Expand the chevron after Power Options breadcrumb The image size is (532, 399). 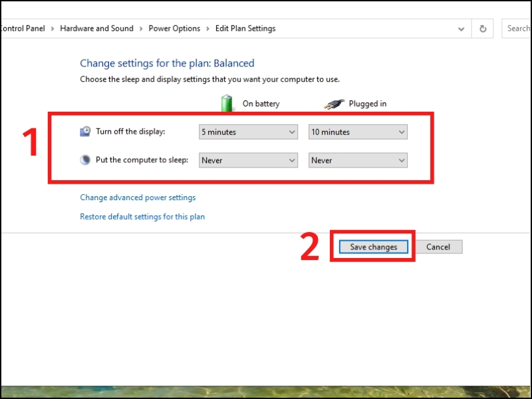coord(207,29)
